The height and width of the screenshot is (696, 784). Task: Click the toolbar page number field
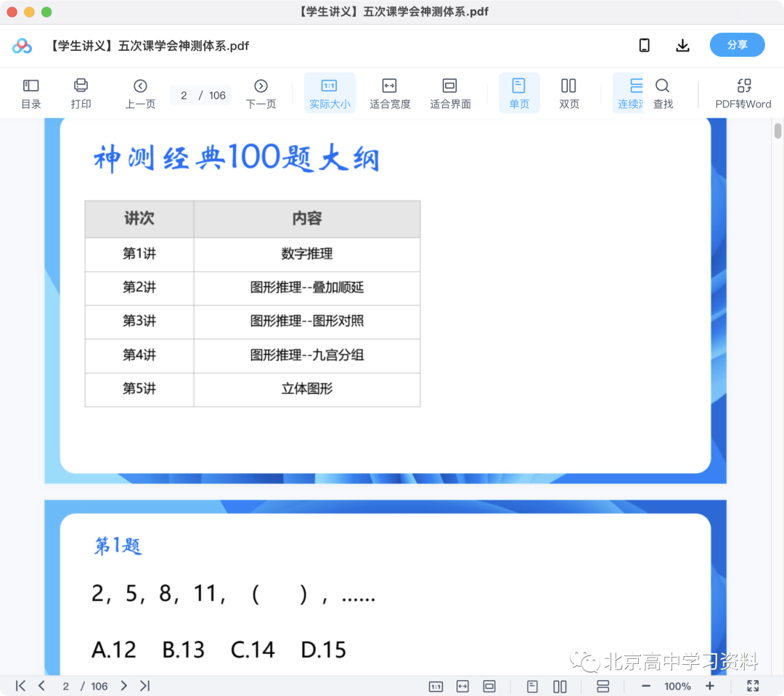pos(184,96)
